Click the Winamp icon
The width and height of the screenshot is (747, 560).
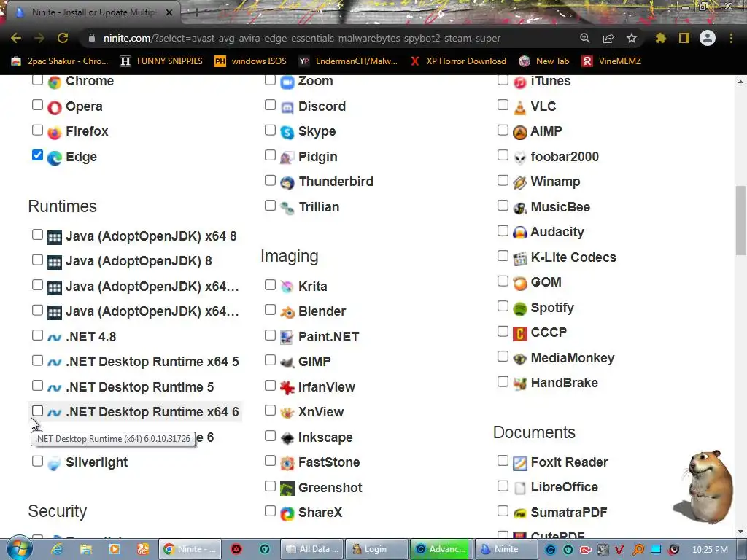(x=519, y=183)
